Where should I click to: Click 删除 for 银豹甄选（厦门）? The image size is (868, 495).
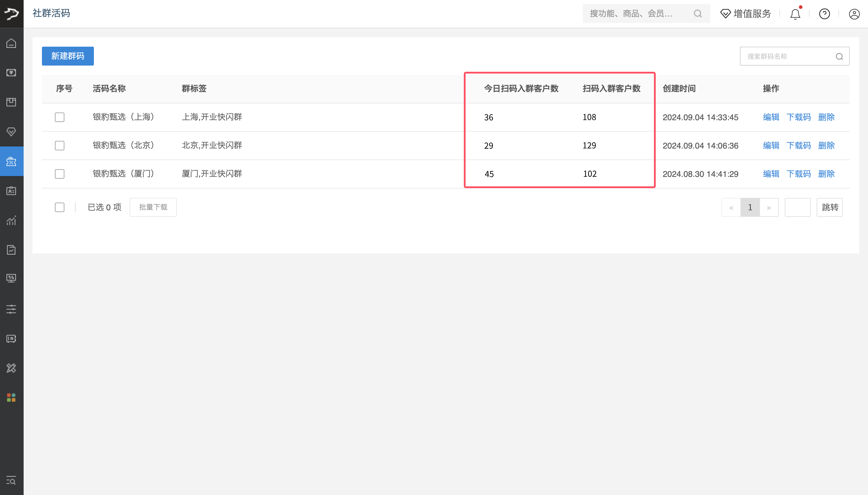[826, 174]
